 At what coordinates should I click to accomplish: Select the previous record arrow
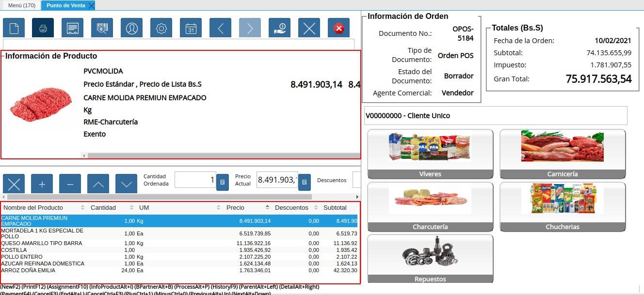pyautogui.click(x=220, y=28)
